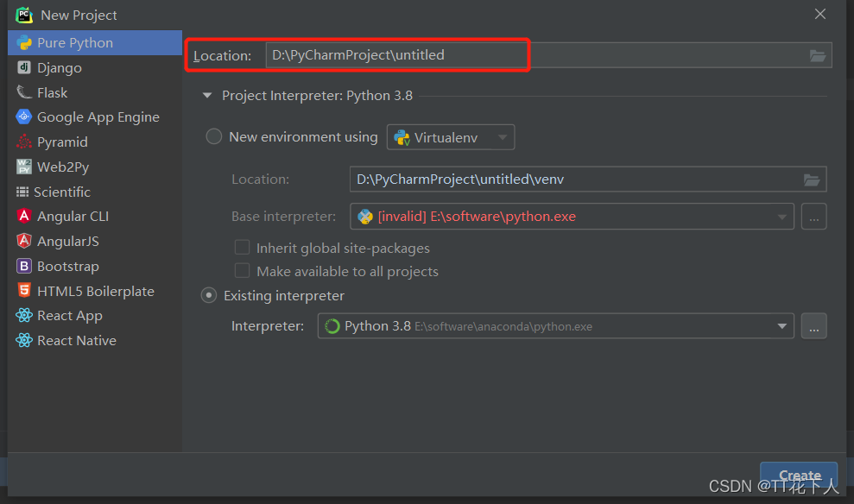
Task: Select Scientific project type
Action: click(95, 192)
